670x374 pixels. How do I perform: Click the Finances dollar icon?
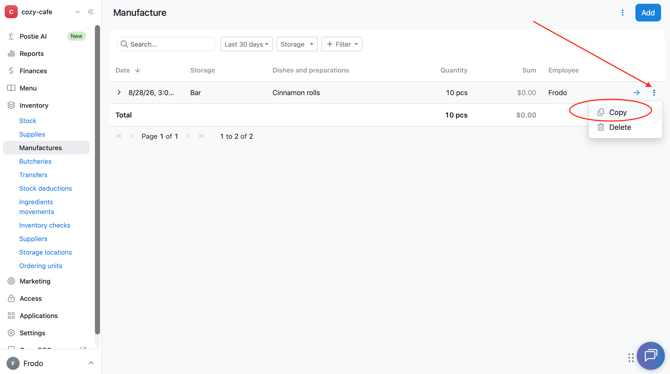click(x=11, y=71)
